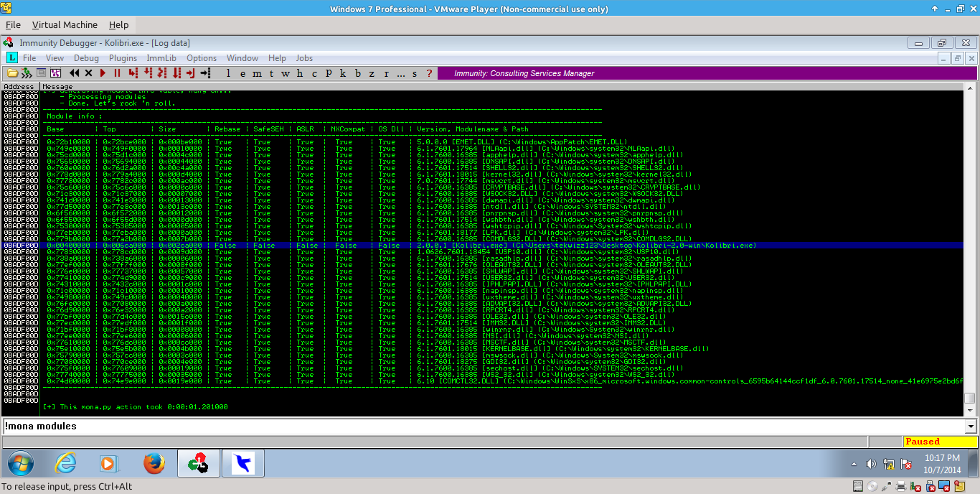Open CPU window via 'c' button
This screenshot has height=494, width=980.
[x=314, y=73]
